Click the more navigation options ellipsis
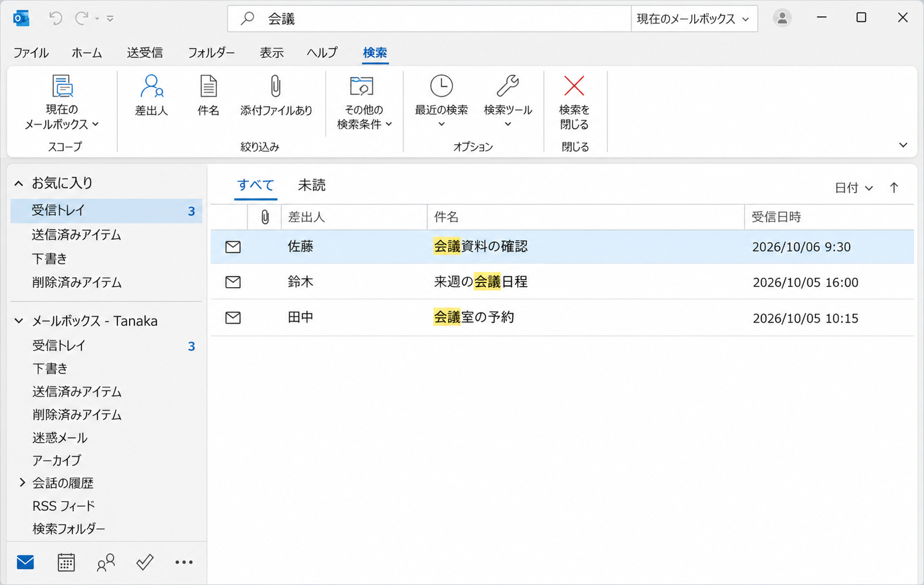Screen dimensions: 924x585 pos(184,562)
